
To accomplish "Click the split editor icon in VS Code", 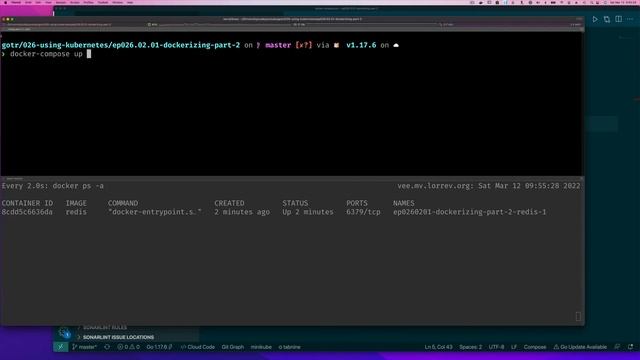I will [619, 19].
